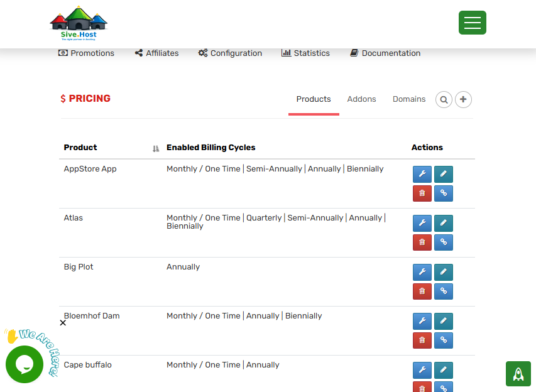Image resolution: width=536 pixels, height=392 pixels.
Task: Click link icon for Big Plot
Action: (444, 291)
